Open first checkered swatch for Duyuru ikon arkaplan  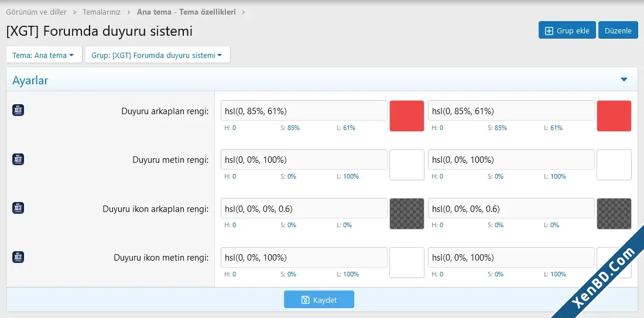tap(407, 214)
